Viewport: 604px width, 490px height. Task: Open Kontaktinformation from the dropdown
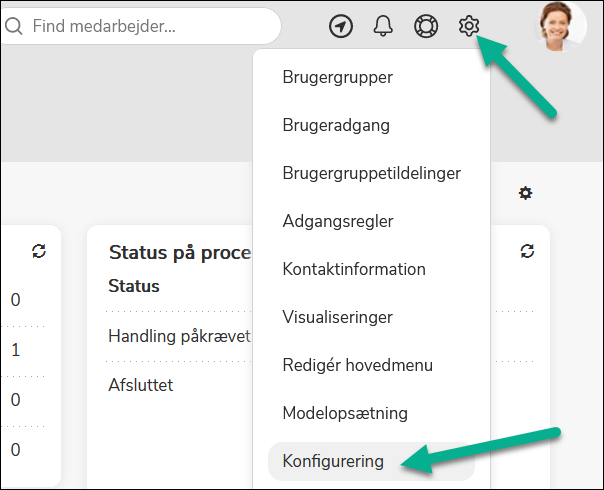[353, 269]
